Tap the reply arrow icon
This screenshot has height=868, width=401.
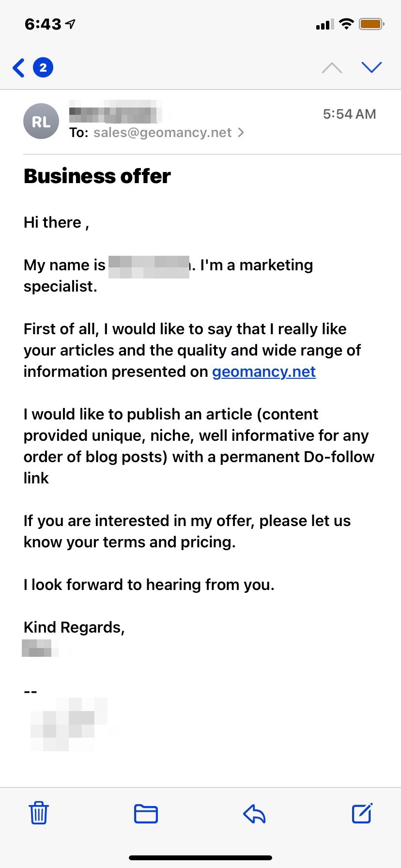click(254, 814)
